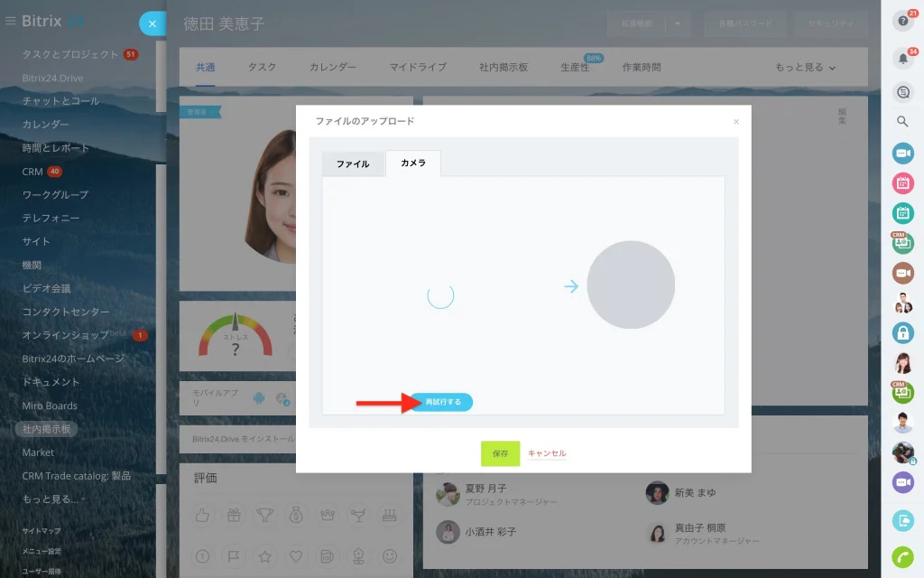Open CRM in the sidebar

[x=32, y=172]
